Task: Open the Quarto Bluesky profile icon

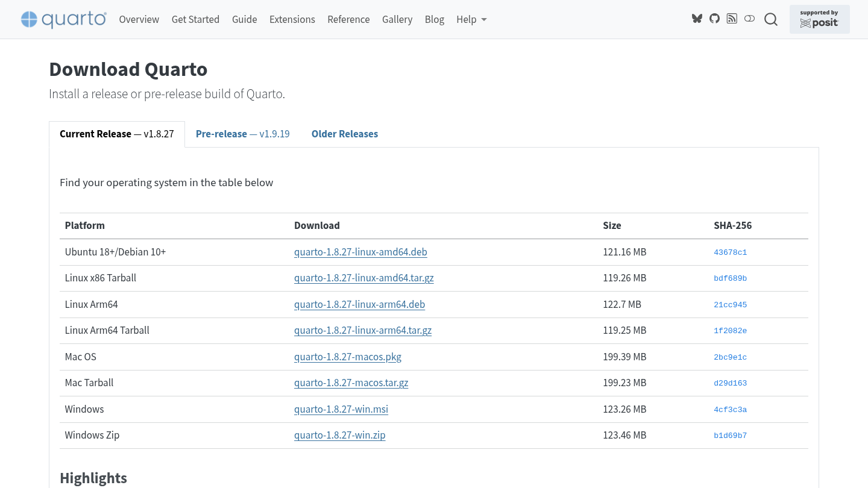Action: click(697, 19)
